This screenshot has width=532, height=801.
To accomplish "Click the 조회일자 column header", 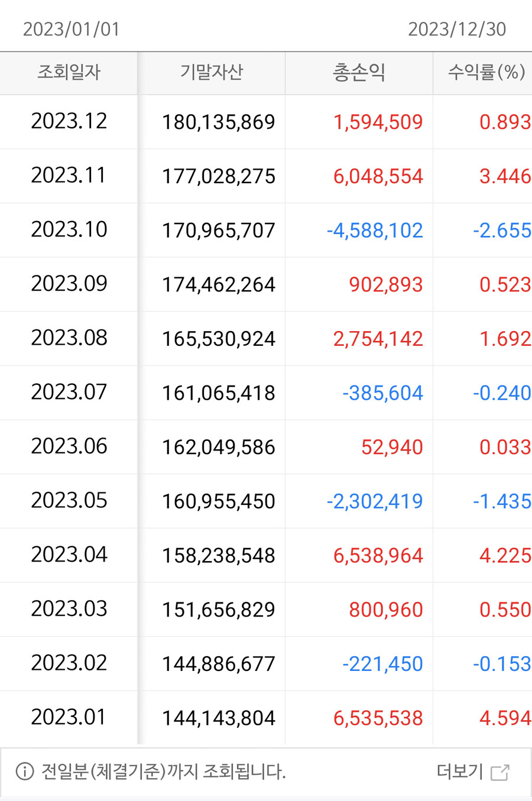I will point(69,72).
